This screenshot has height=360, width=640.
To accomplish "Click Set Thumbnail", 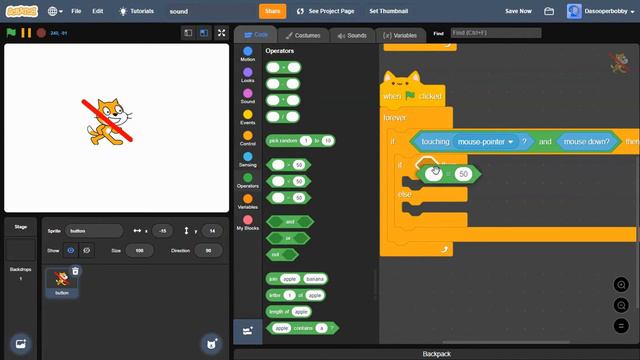I will [x=389, y=11].
